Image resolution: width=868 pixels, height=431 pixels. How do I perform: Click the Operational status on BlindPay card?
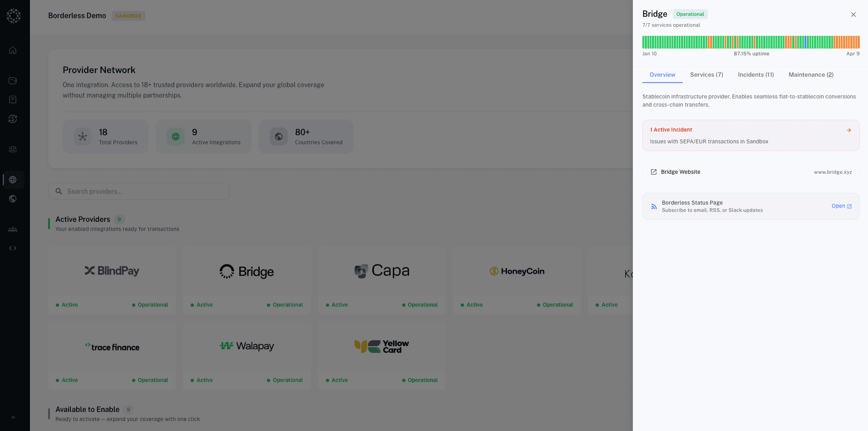click(x=150, y=305)
